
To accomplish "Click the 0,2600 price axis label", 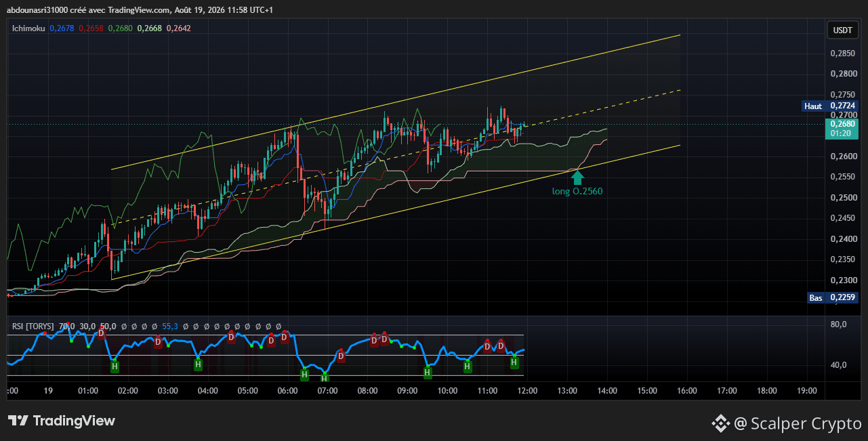I will coord(842,156).
